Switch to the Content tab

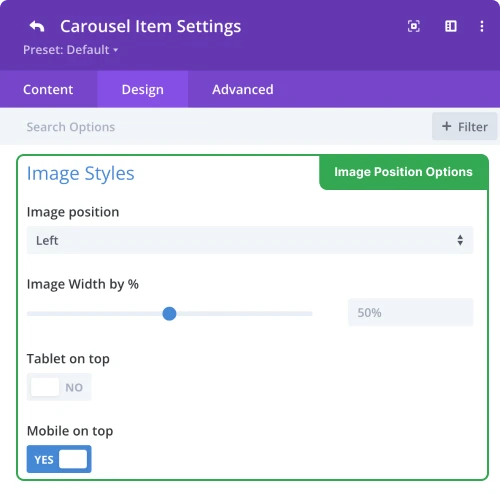(x=48, y=89)
